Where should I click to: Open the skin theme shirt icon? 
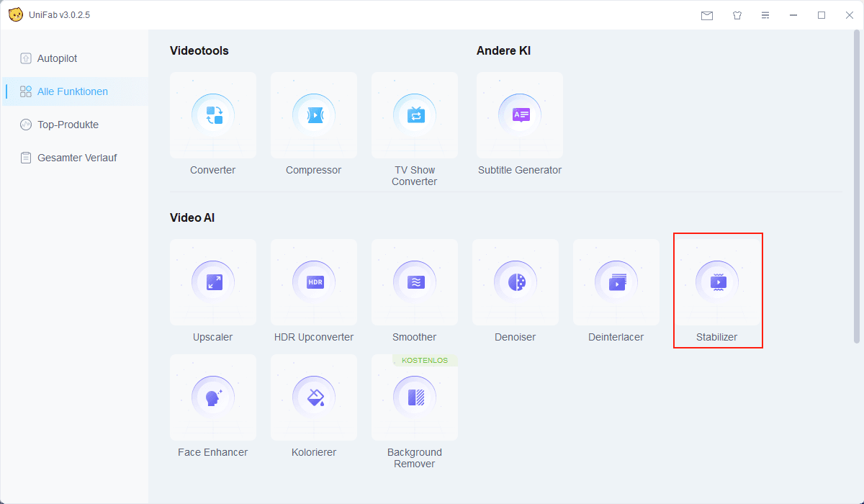pyautogui.click(x=737, y=15)
